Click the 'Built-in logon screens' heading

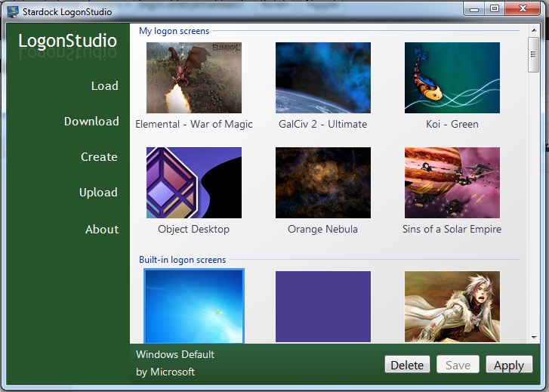(x=183, y=260)
